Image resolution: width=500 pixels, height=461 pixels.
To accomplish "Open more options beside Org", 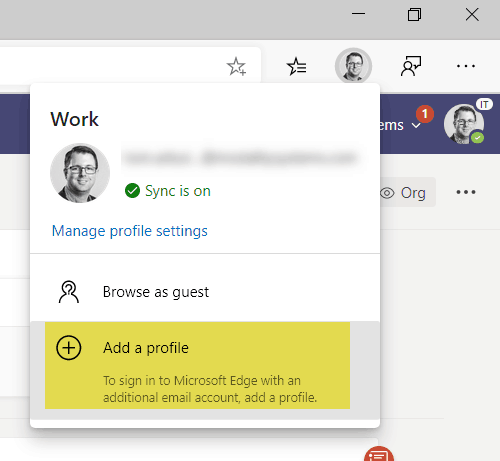I will (466, 192).
